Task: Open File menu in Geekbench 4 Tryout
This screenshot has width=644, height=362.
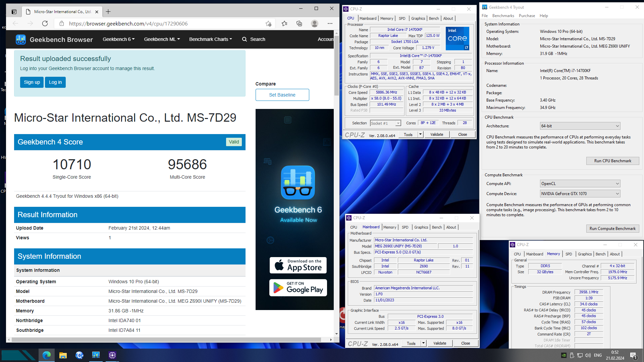Action: 485,16
